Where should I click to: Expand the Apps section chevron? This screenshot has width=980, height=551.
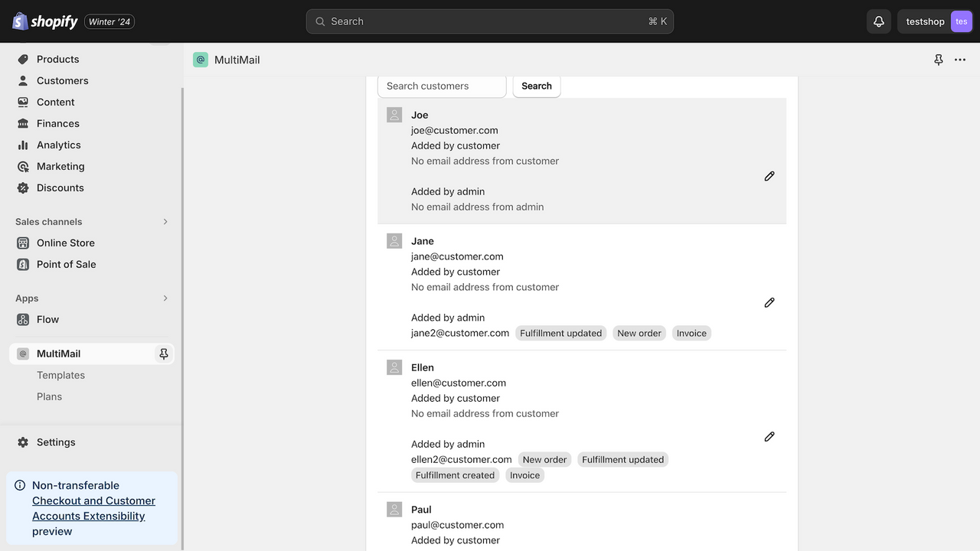[165, 298]
